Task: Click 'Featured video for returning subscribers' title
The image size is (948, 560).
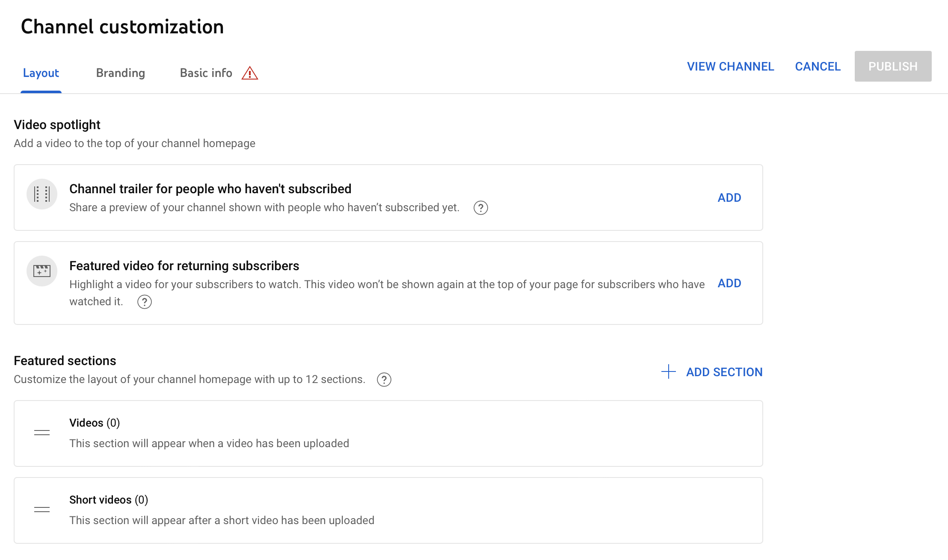Action: click(184, 265)
